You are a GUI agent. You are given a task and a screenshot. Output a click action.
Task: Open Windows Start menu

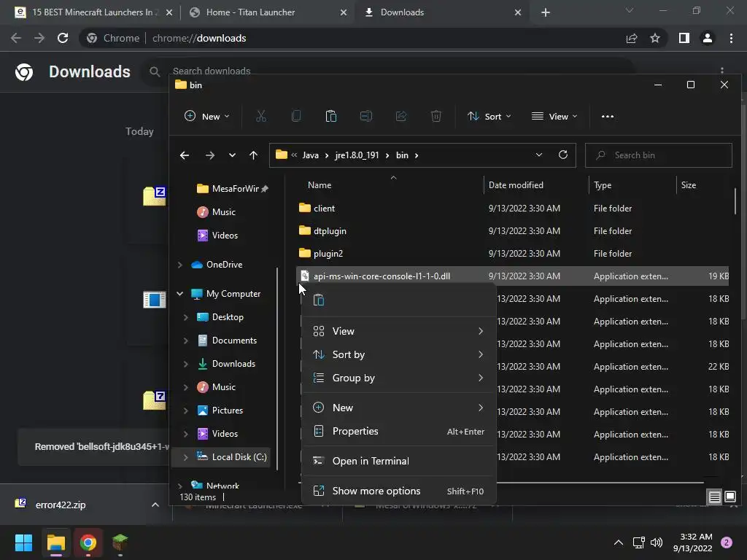click(23, 542)
